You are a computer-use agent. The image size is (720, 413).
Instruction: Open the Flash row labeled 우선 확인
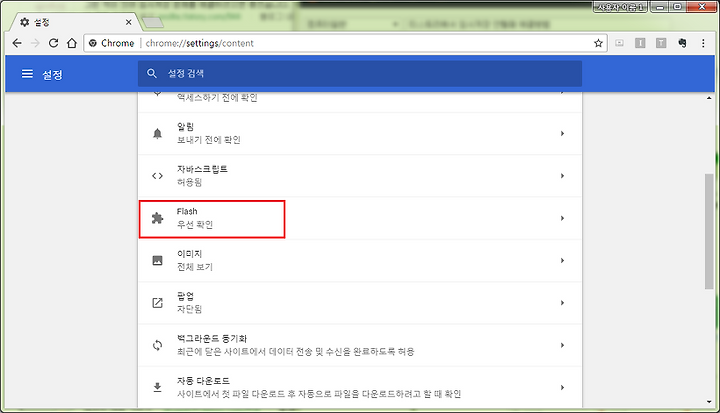(360, 218)
